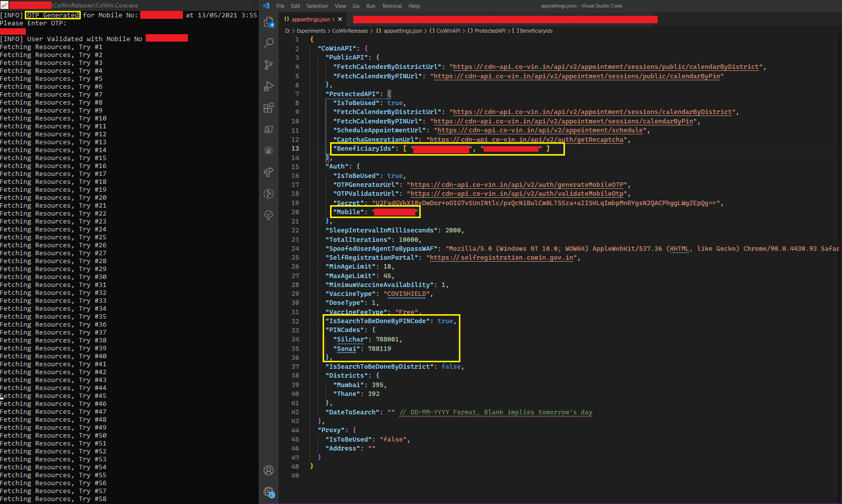
Task: Open the Selection menu
Action: 317,6
